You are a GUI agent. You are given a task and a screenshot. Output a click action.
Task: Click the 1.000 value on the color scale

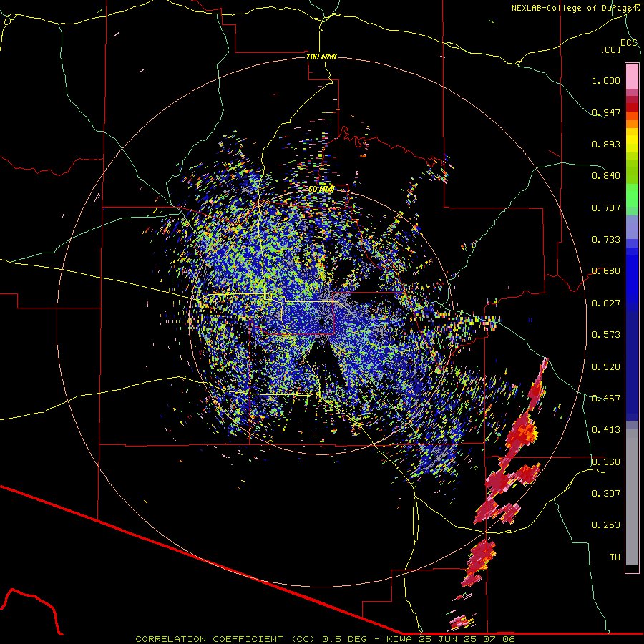pyautogui.click(x=606, y=80)
